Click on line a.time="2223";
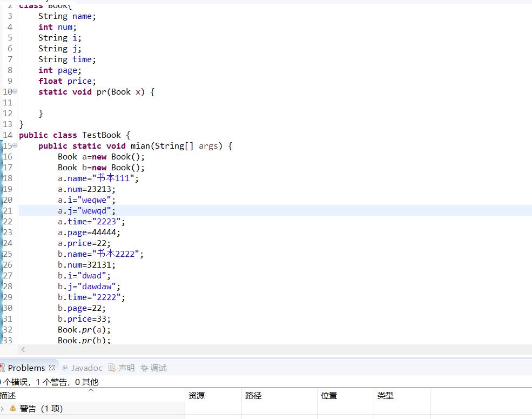 [91, 222]
